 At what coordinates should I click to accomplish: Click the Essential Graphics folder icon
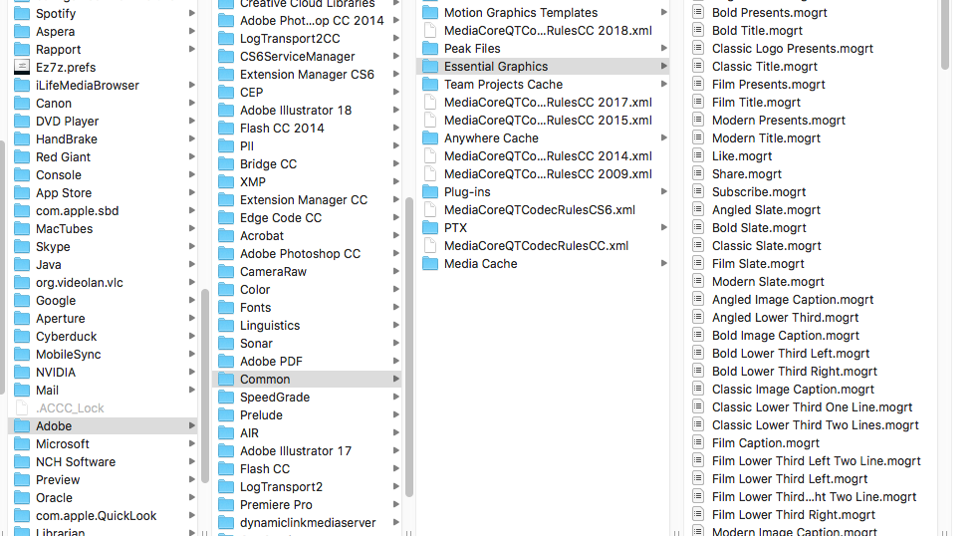click(x=430, y=67)
